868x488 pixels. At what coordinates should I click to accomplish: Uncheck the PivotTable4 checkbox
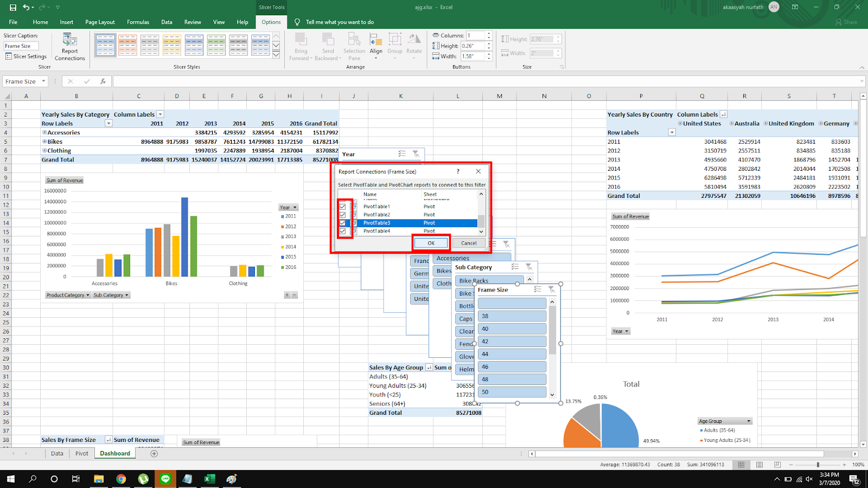tap(342, 231)
